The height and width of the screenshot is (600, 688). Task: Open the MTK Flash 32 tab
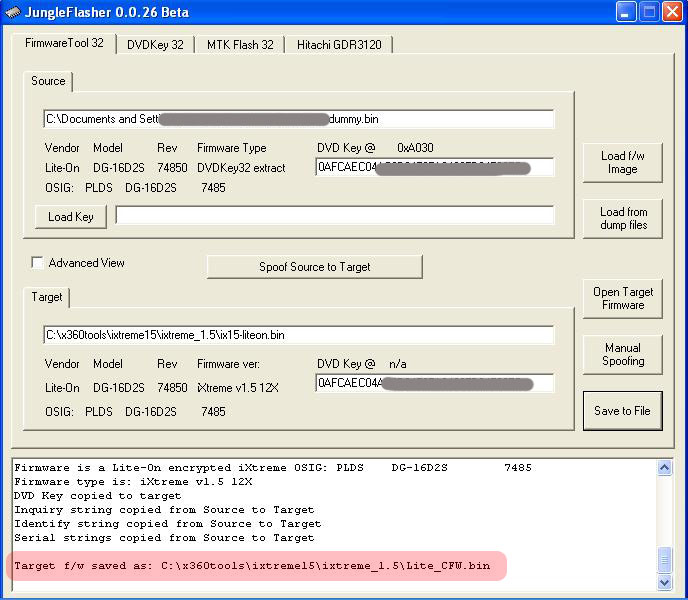240,45
